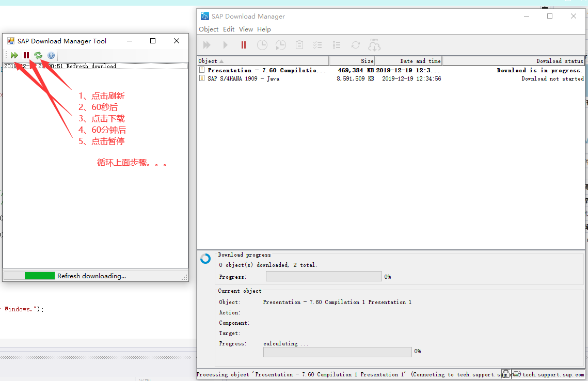Click the clock schedule icon in the toolbar
588x381 pixels.
pos(262,45)
